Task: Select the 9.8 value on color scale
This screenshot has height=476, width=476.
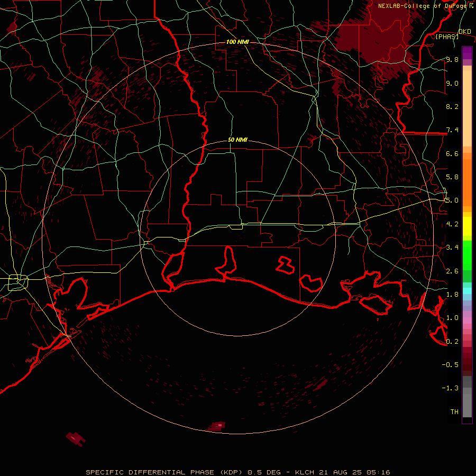Action: click(452, 59)
